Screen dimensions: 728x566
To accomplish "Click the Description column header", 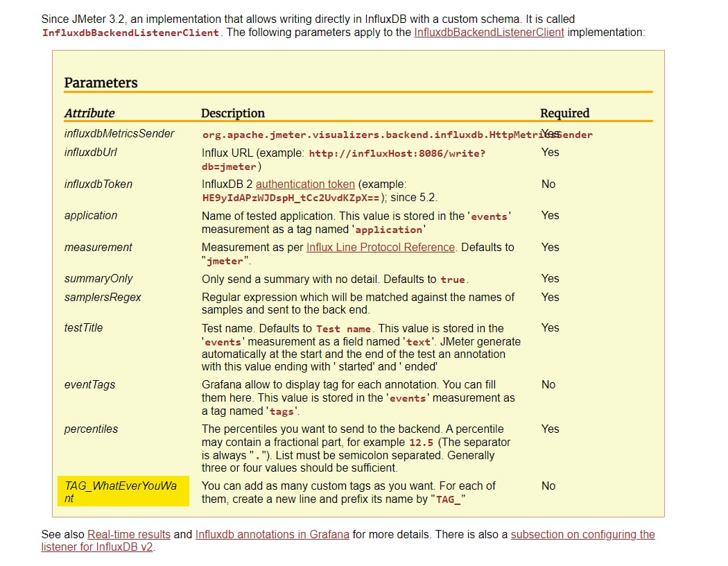I will pos(232,113).
